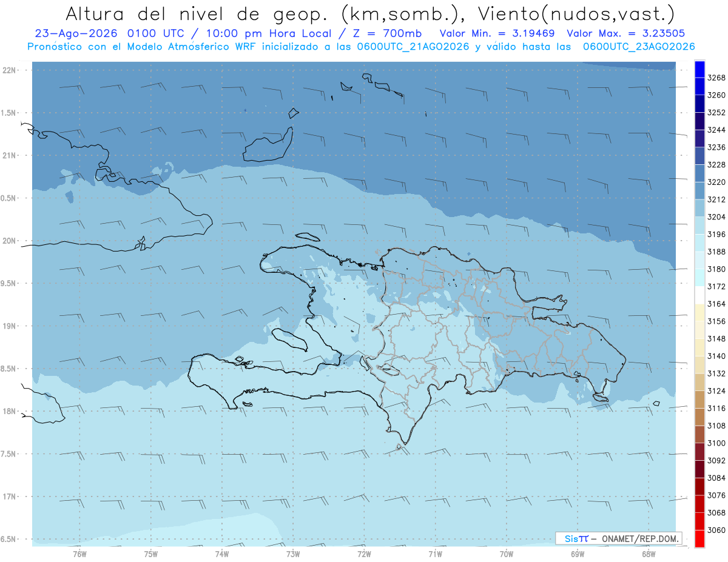
Task: Click the blue Sis logo in the credit box
Action: (576, 538)
